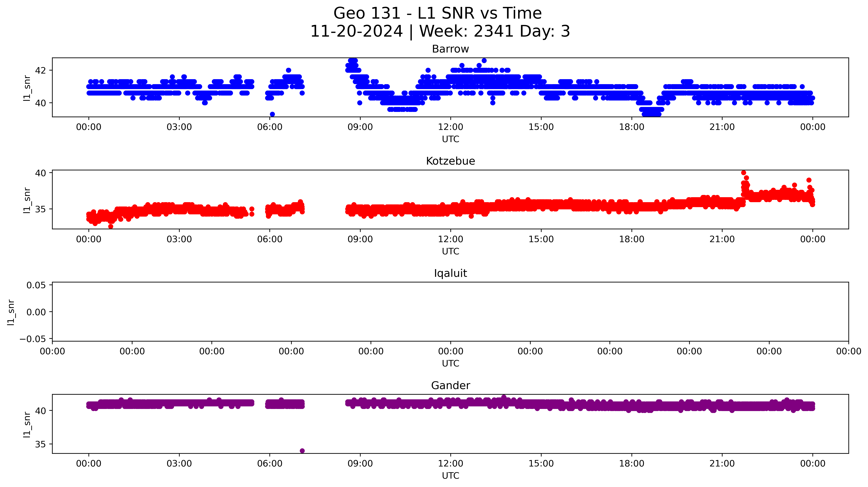Click the 0.05 y-axis tick label of the Iqaluit plot
868x487 pixels.
[36, 285]
